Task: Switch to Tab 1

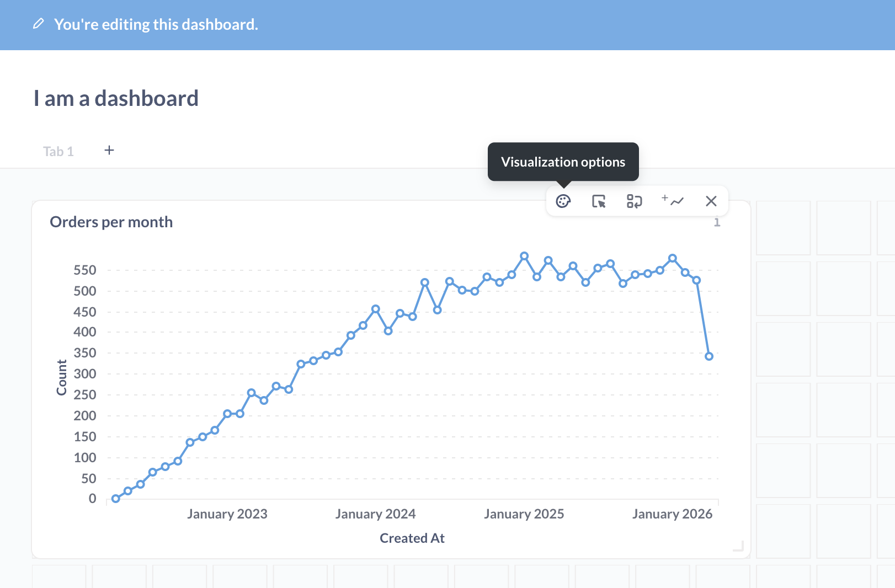Action: 58,152
